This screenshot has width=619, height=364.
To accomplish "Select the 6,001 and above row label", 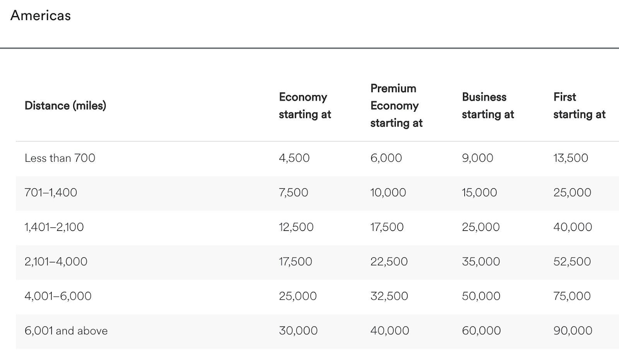I will click(66, 331).
